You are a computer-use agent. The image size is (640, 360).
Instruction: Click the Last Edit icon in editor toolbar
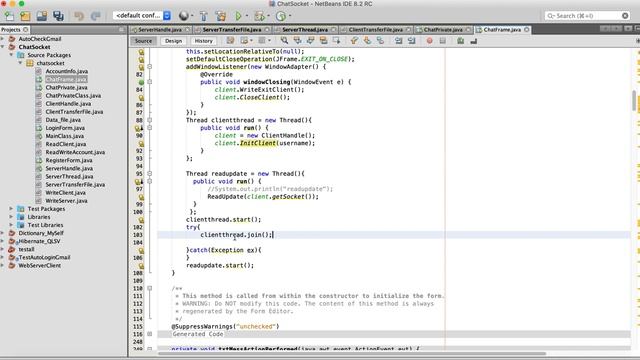(231, 41)
